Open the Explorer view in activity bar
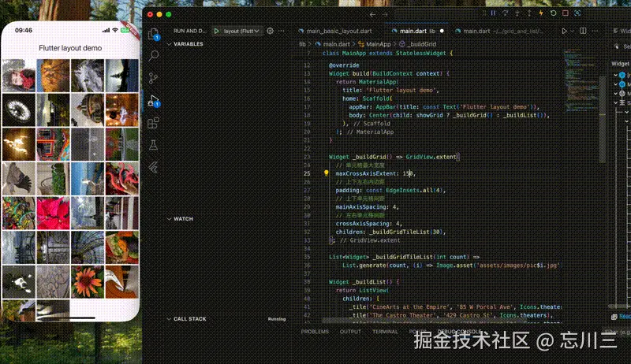 (x=153, y=33)
